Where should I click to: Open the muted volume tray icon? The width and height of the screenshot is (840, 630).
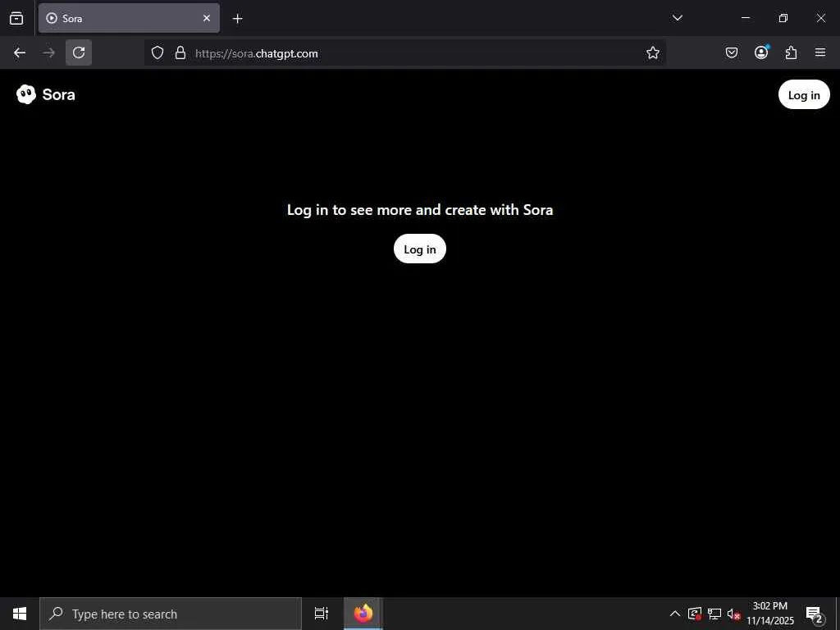point(733,614)
